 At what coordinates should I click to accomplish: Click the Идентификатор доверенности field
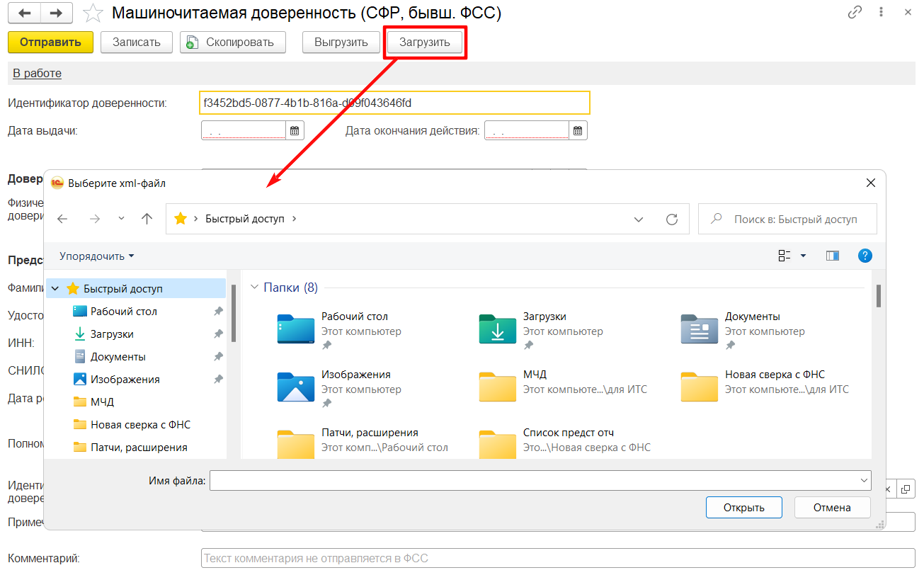[395, 103]
